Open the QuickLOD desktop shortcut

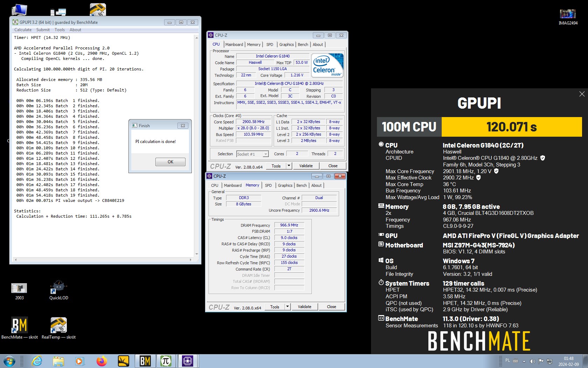pos(58,290)
